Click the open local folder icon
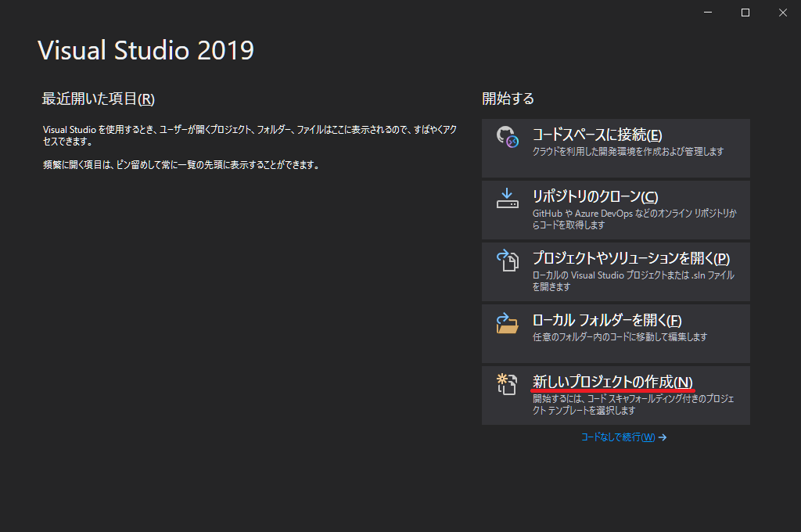This screenshot has height=532, width=801. click(508, 322)
